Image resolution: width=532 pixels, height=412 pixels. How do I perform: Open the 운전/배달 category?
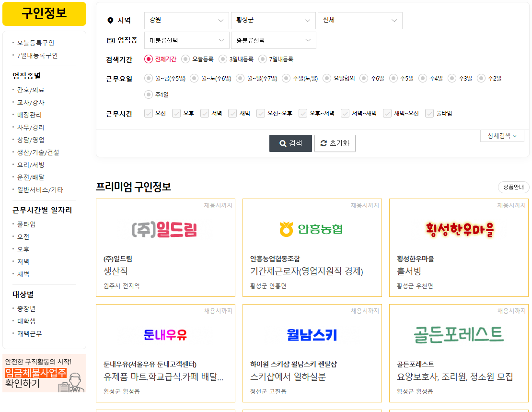tap(31, 177)
